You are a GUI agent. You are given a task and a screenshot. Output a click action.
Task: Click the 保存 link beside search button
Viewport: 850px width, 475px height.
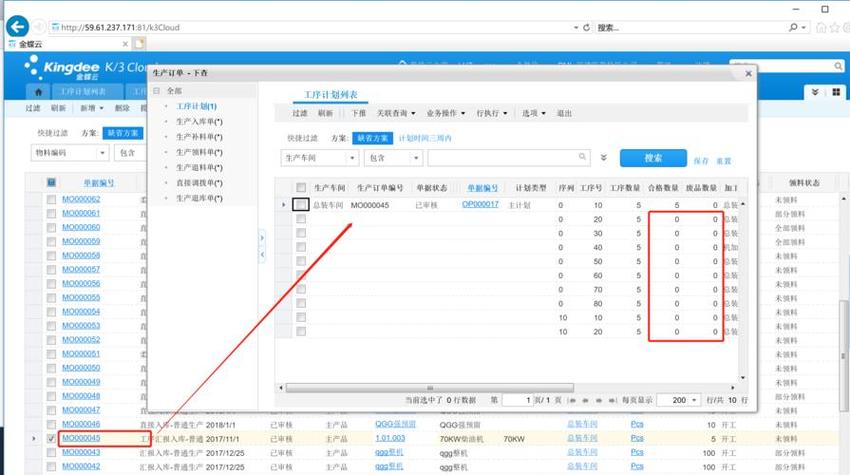click(701, 161)
